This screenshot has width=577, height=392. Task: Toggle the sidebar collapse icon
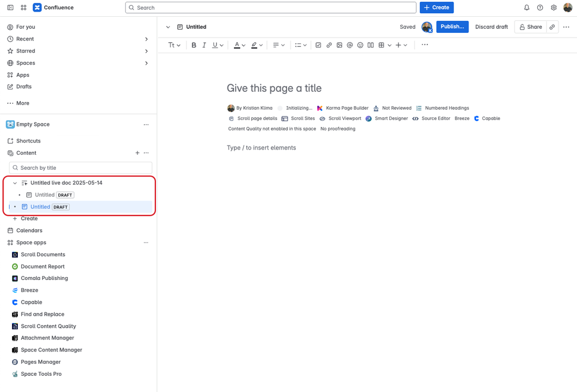point(10,8)
